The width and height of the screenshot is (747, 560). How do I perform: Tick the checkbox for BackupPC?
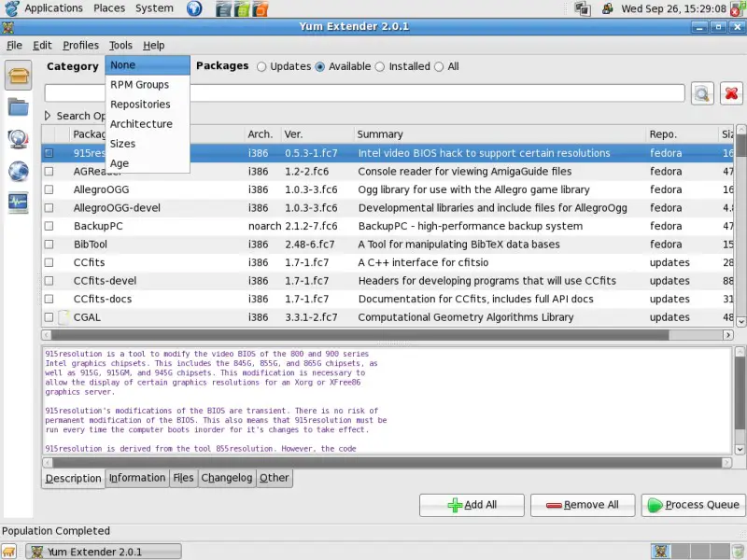[49, 226]
